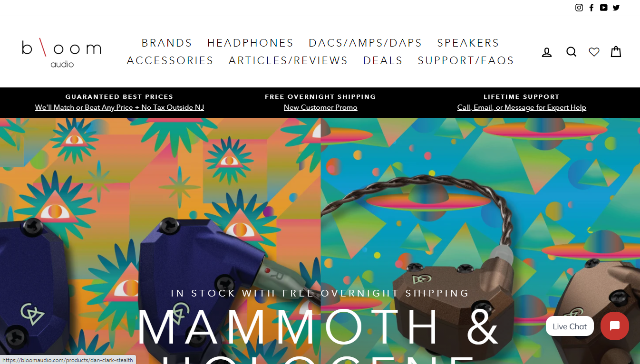Open the Deals page
This screenshot has width=640, height=364.
click(383, 60)
